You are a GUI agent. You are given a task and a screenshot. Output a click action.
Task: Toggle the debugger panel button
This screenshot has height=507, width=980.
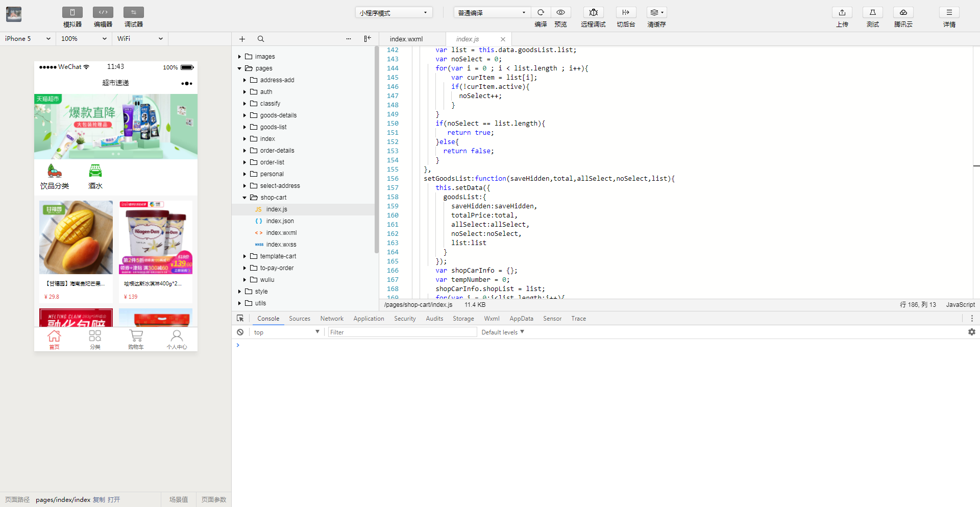pos(134,12)
